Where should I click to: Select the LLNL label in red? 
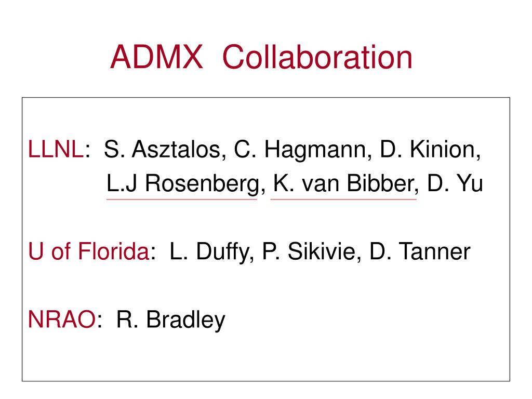(x=56, y=149)
